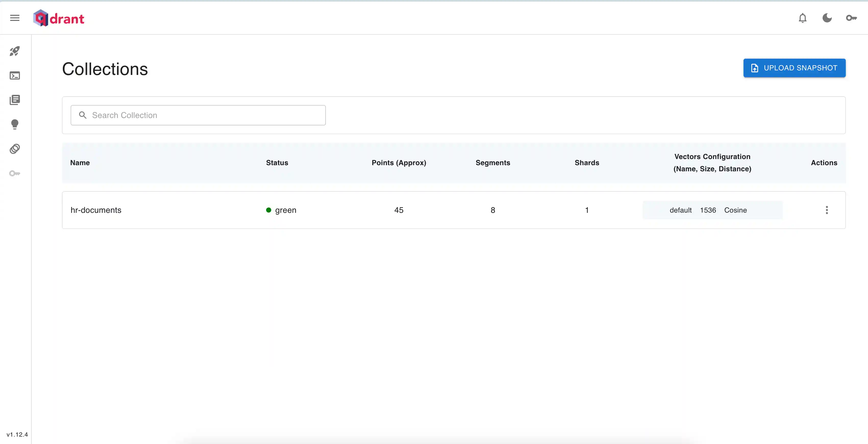Click the Name column header
Viewport: 868px width, 444px height.
(80, 163)
